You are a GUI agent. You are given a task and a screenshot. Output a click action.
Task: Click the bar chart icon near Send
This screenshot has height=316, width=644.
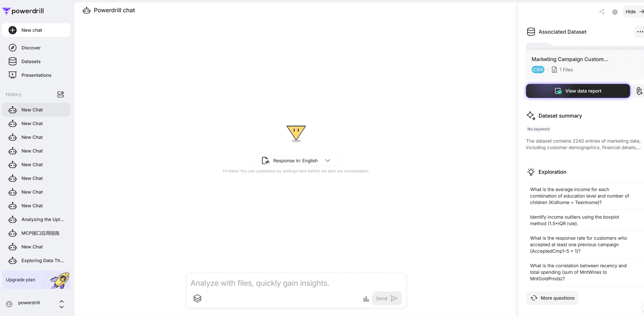coord(366,299)
